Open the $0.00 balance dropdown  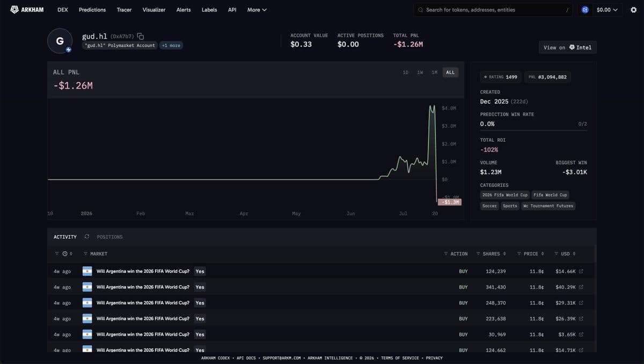tap(607, 10)
